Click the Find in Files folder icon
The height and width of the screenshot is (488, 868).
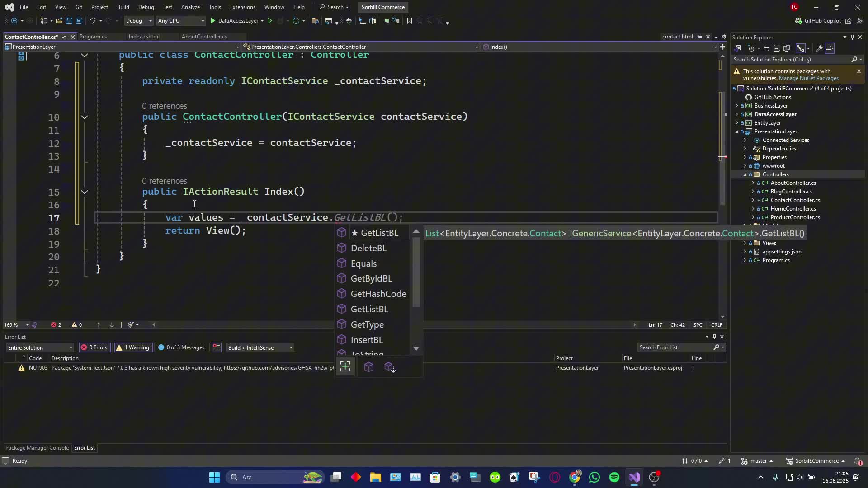[315, 21]
